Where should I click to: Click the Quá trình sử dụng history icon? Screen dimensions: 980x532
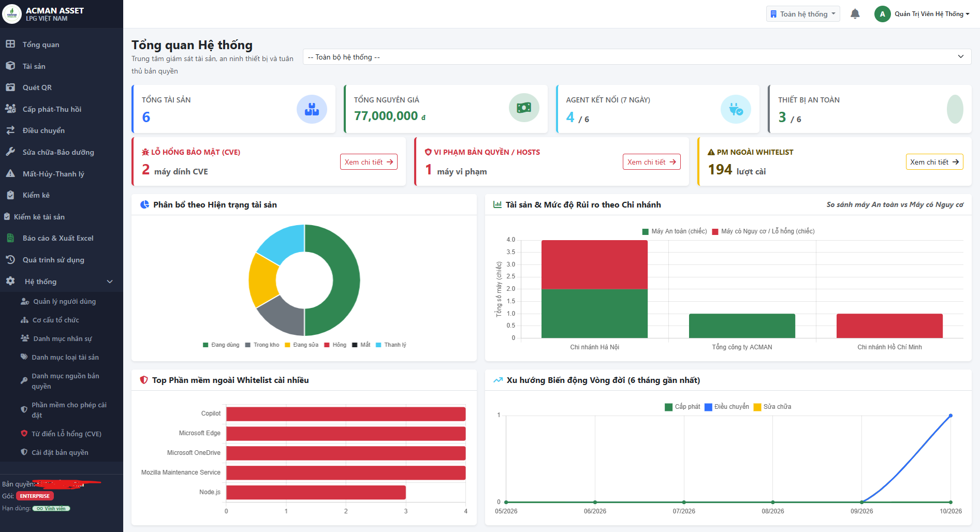click(x=10, y=259)
